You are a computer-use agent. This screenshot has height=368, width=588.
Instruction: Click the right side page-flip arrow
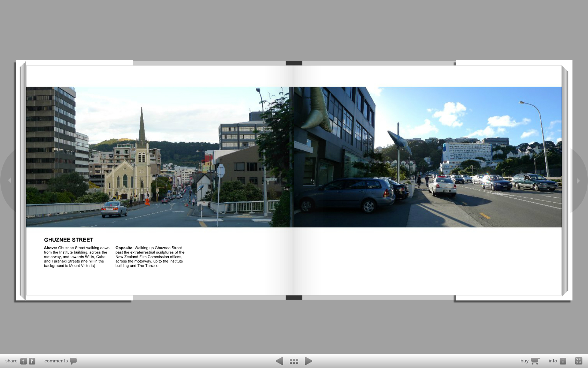click(578, 181)
